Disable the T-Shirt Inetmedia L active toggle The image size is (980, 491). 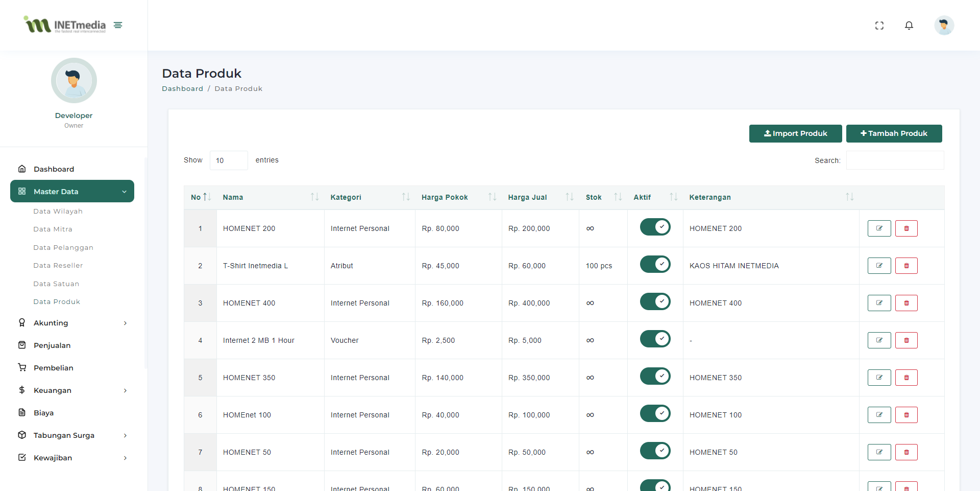coord(655,264)
